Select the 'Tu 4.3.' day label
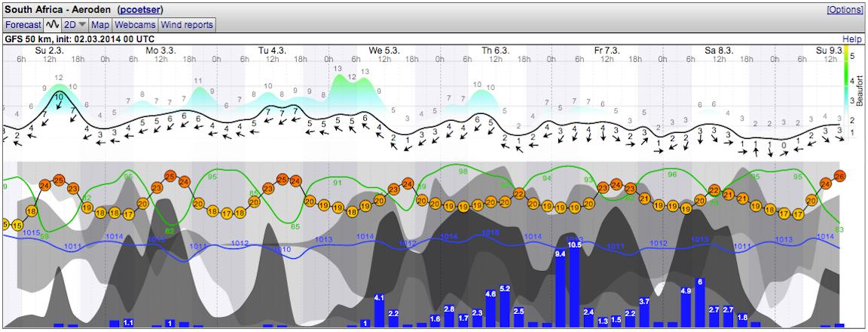 click(x=272, y=51)
